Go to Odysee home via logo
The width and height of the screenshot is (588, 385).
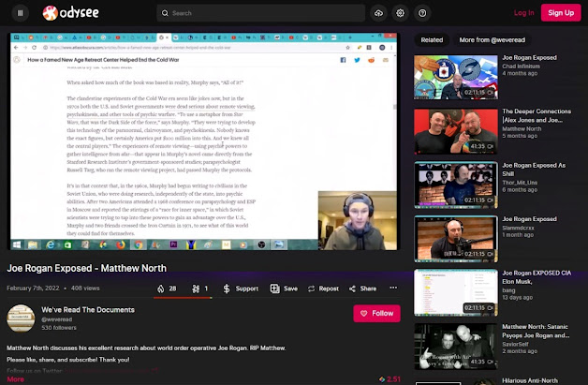[70, 13]
